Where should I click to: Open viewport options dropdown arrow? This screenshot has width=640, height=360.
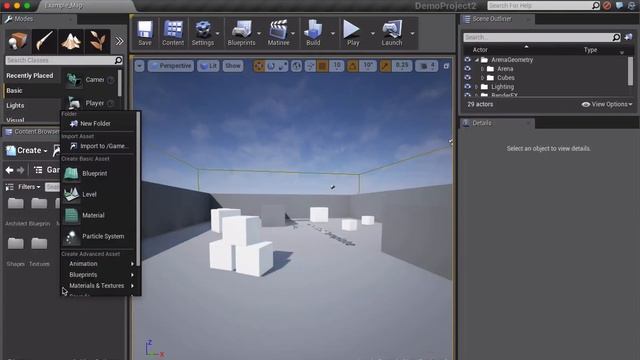(x=139, y=66)
